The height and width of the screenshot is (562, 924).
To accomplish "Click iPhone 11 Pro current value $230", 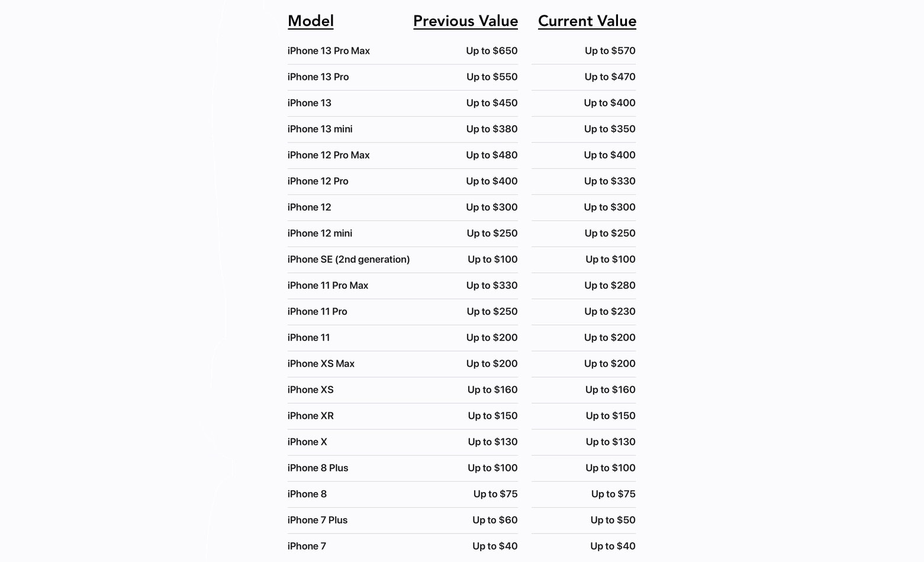I will click(610, 311).
